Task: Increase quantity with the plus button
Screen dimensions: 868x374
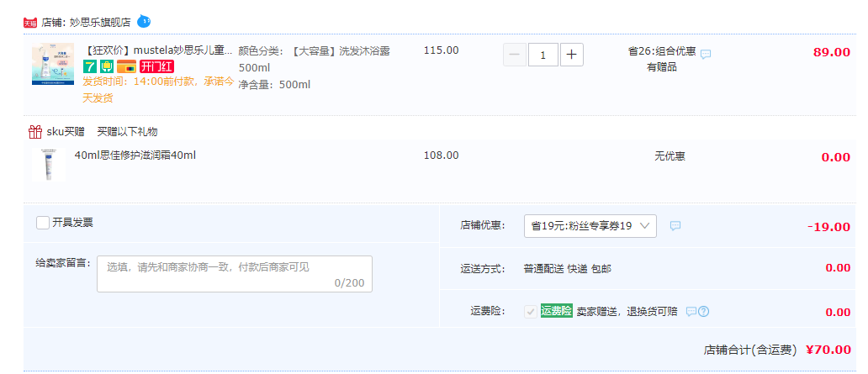Action: (x=572, y=55)
